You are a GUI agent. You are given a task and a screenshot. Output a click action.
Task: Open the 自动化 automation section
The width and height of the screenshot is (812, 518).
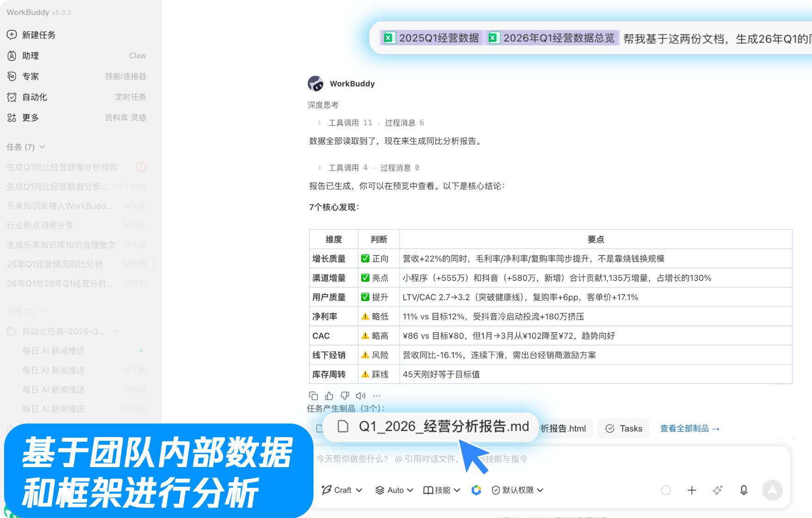point(77,97)
